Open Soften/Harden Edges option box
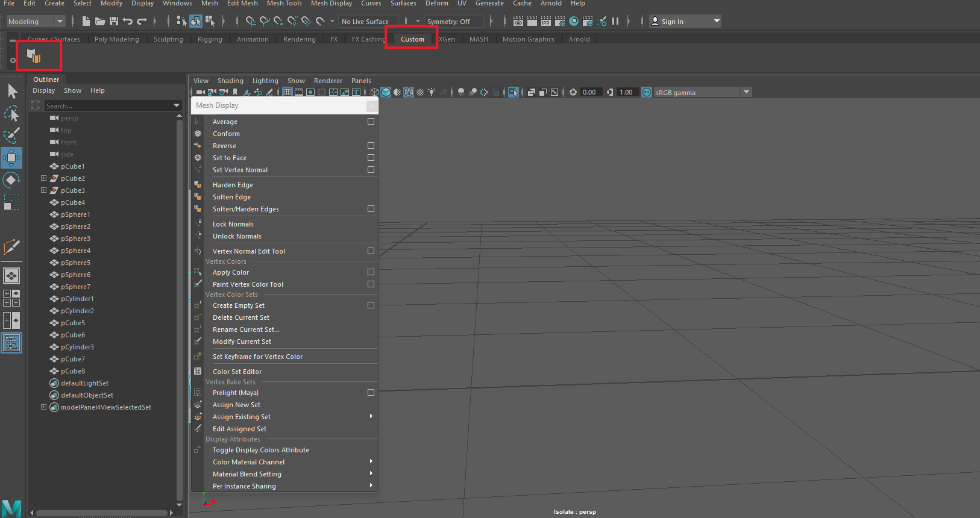The width and height of the screenshot is (980, 518). coord(371,209)
